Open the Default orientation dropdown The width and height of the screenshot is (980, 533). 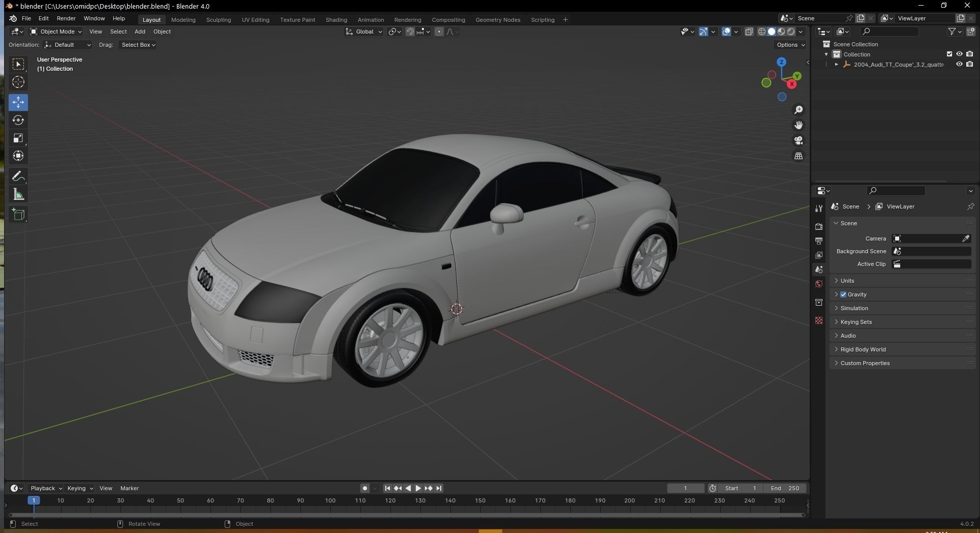point(68,45)
